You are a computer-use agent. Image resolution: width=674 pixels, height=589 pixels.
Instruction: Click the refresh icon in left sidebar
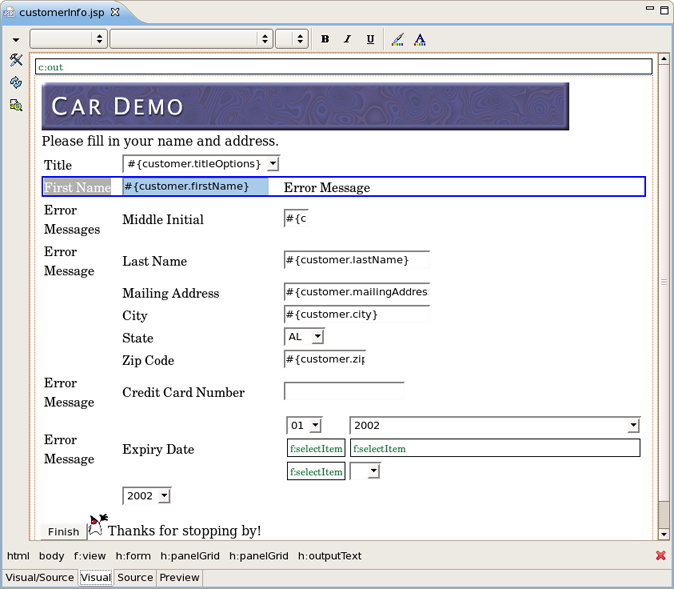point(16,82)
